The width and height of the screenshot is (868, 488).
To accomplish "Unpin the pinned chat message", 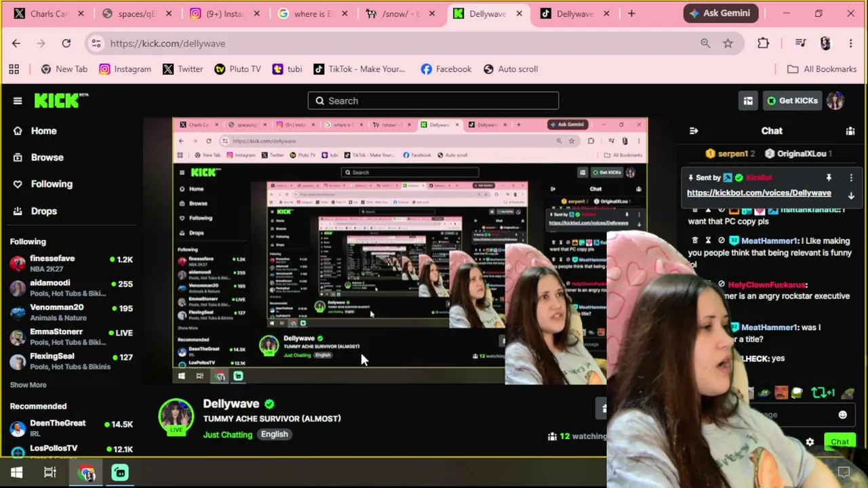I will point(829,178).
